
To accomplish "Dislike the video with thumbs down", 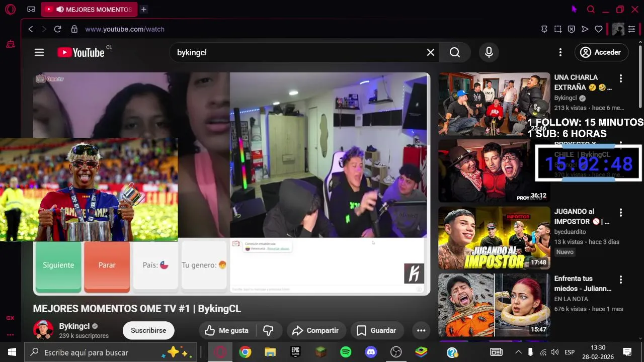I will pyautogui.click(x=268, y=330).
